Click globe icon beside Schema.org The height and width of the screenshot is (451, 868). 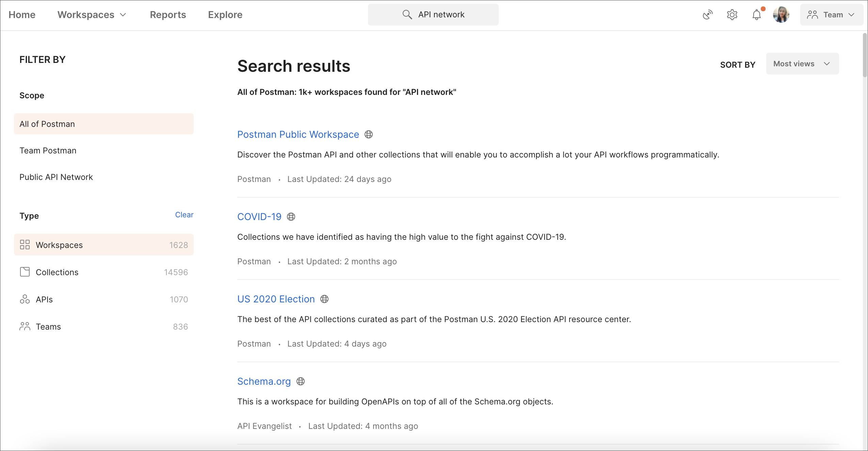click(301, 381)
